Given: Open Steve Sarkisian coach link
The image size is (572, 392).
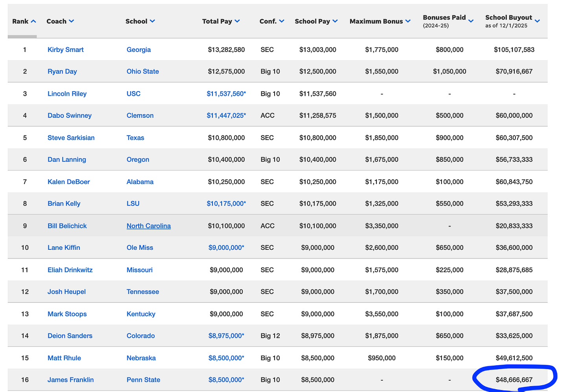Looking at the screenshot, I should click(x=71, y=137).
